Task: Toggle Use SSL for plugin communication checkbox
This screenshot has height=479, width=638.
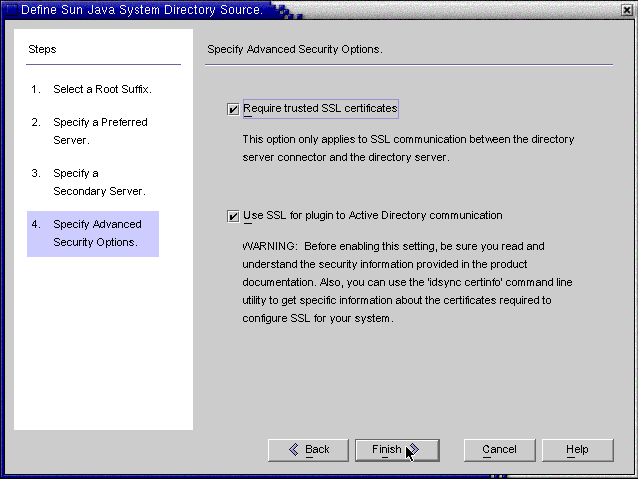Action: [233, 216]
